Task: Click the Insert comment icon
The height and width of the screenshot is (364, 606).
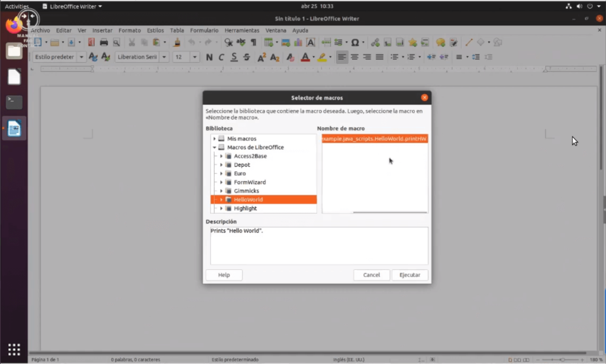Action: (x=440, y=43)
